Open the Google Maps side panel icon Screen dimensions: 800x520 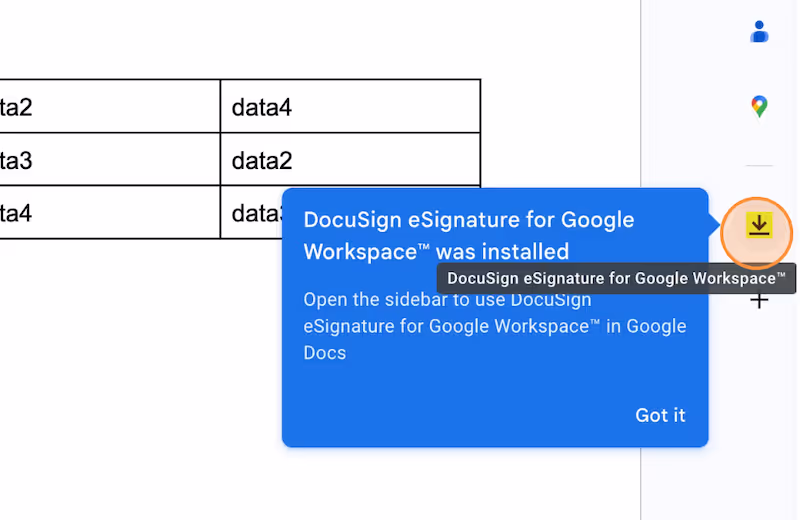[x=759, y=106]
